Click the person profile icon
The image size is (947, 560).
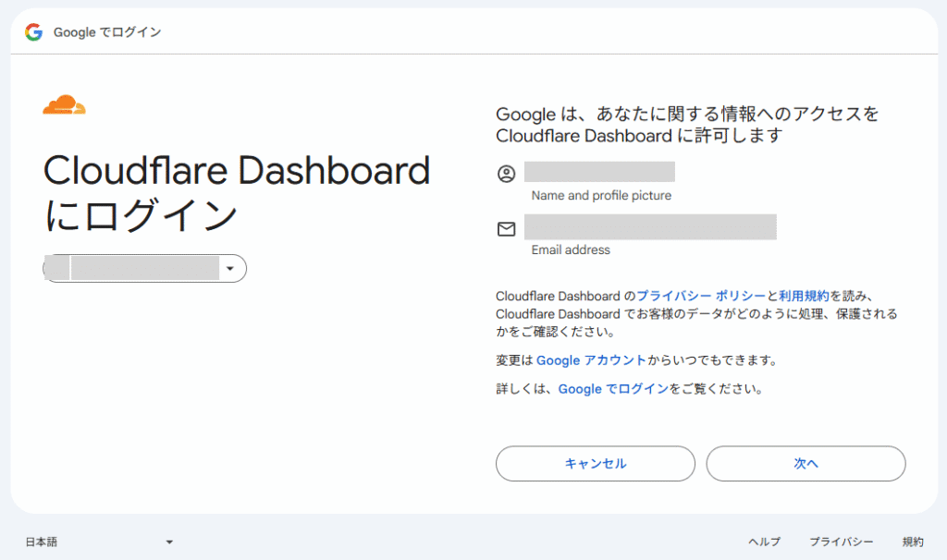click(x=506, y=174)
